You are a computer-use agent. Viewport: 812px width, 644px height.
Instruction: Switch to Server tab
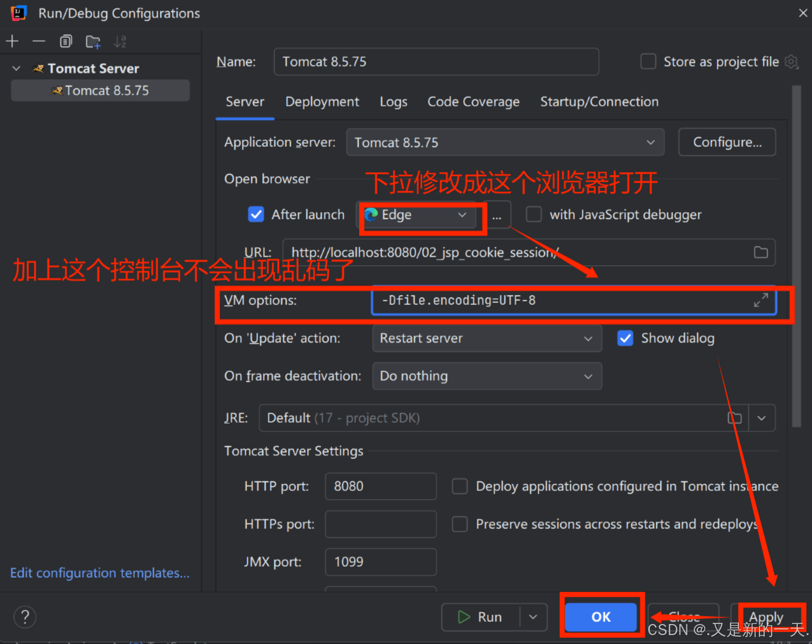point(245,102)
